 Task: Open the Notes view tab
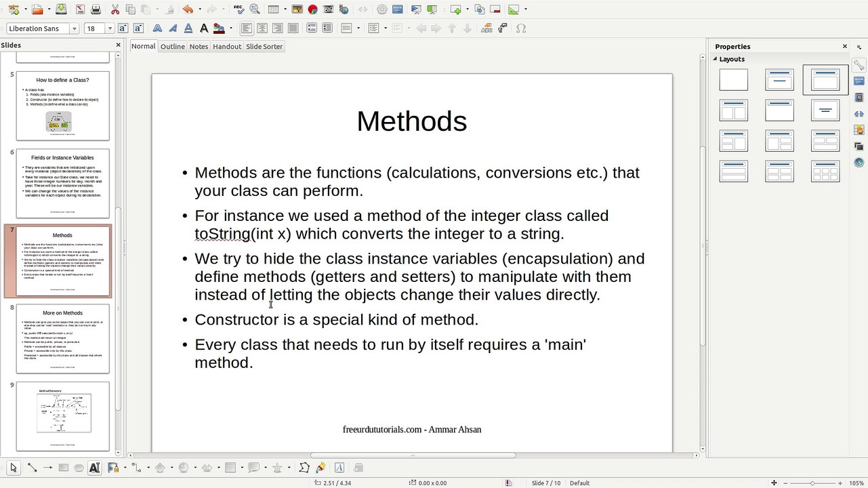[199, 46]
